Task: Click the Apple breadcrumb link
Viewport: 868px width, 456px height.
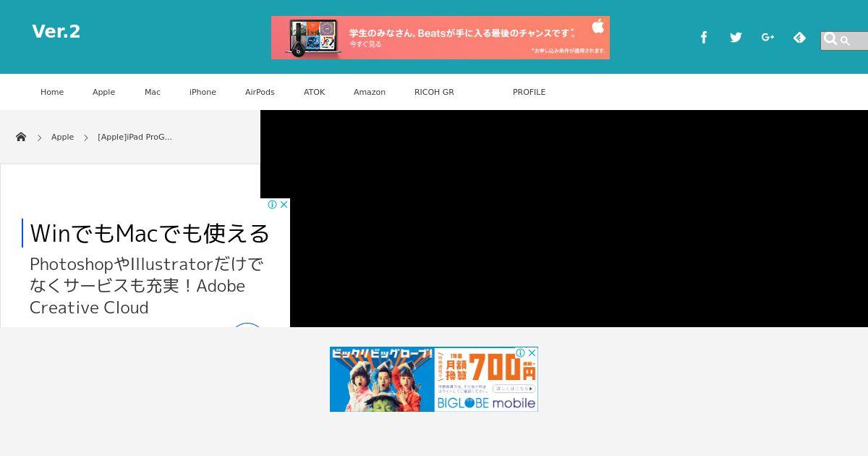Action: point(62,137)
